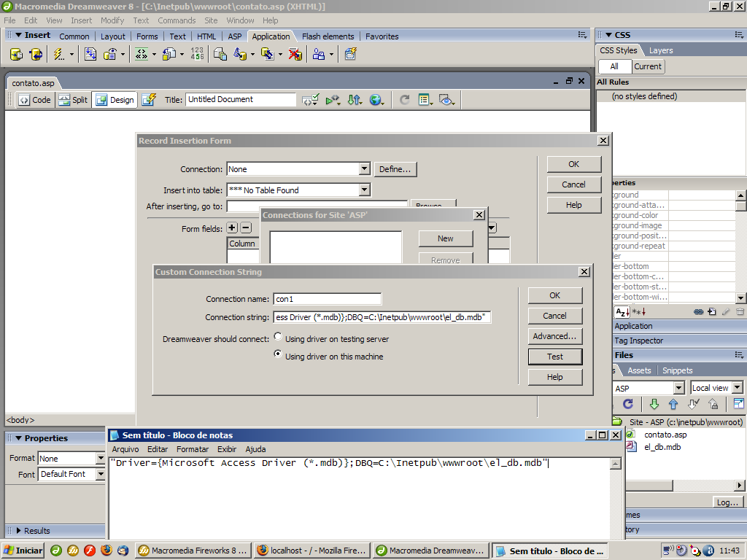This screenshot has height=560, width=747.
Task: Click the Test button in Custom Connection String
Action: [555, 357]
